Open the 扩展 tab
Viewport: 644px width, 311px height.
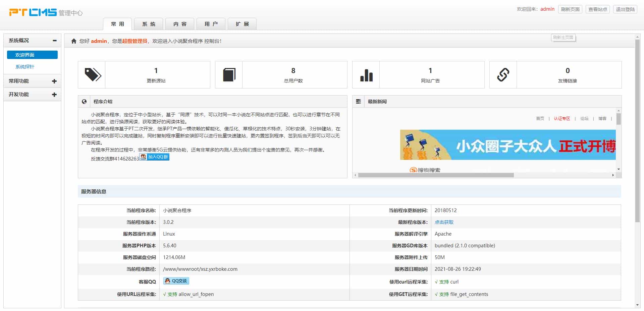(x=242, y=24)
